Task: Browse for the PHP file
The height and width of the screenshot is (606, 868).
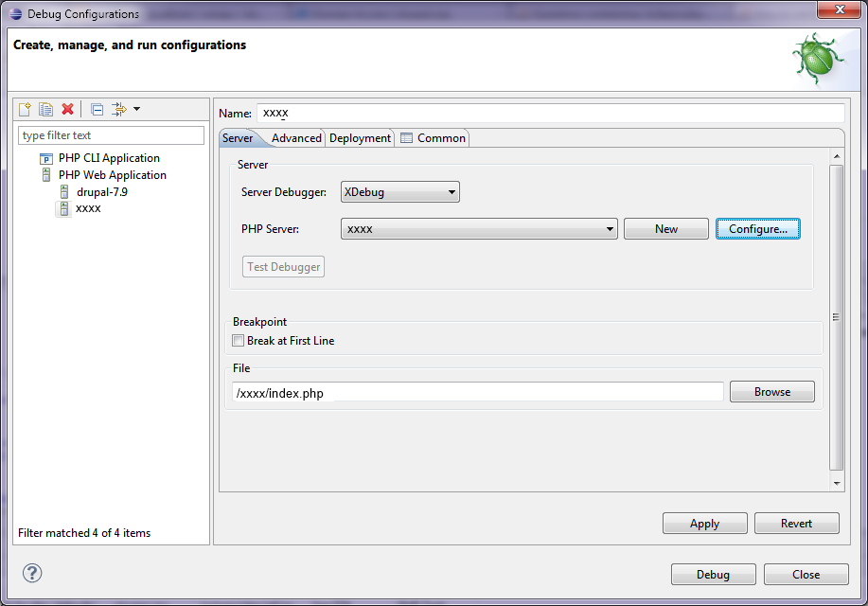Action: pos(772,392)
